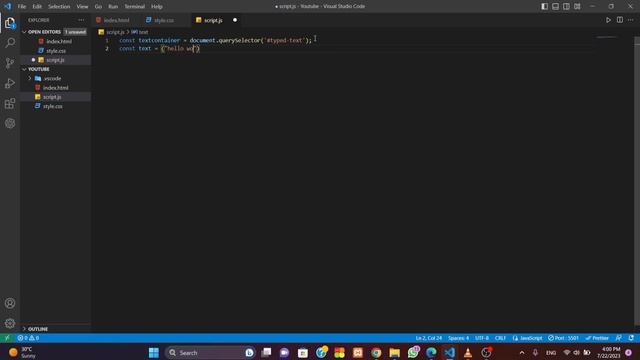This screenshot has width=640, height=360.
Task: Click the minimap code preview
Action: pyautogui.click(x=607, y=38)
